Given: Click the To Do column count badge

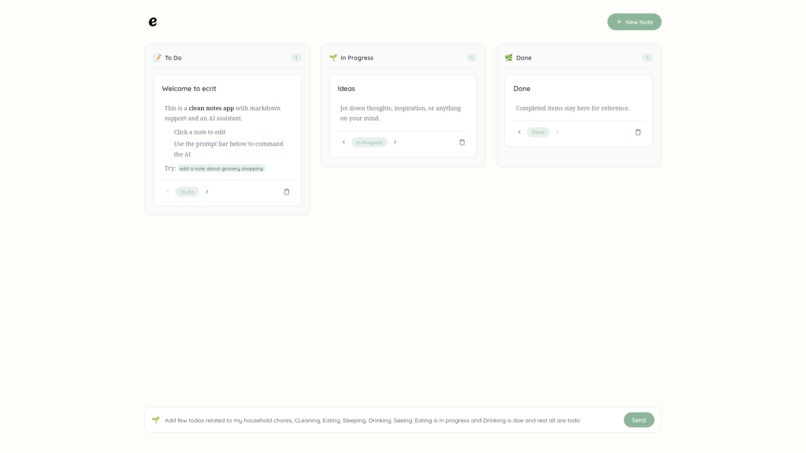Looking at the screenshot, I should click(x=296, y=58).
